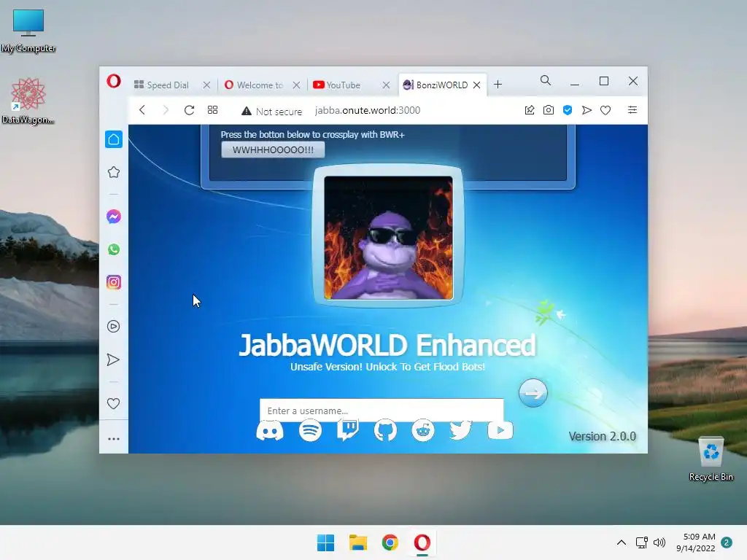Expand hidden tray icons chevron
Screen dimensions: 747x560
(x=622, y=542)
